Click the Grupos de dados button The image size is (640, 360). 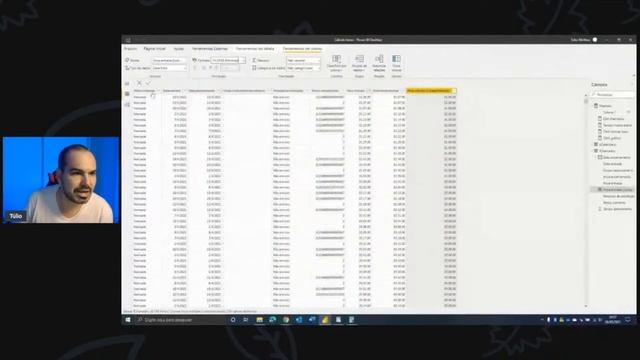click(x=359, y=63)
